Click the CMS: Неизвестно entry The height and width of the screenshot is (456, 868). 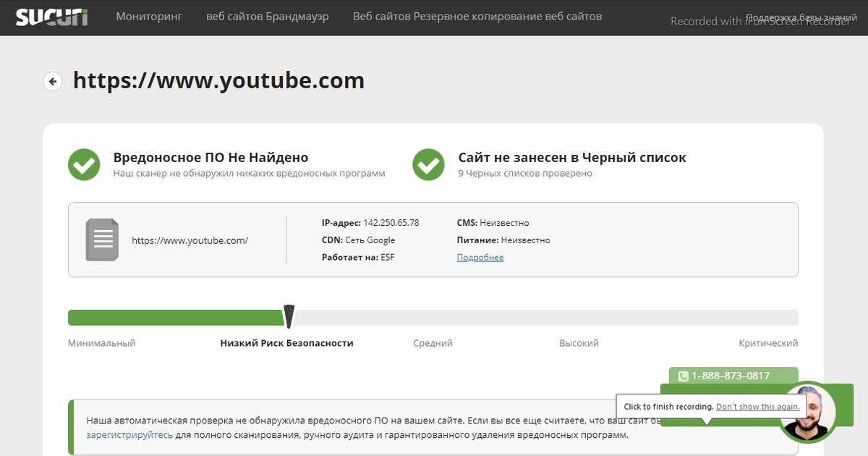[493, 223]
